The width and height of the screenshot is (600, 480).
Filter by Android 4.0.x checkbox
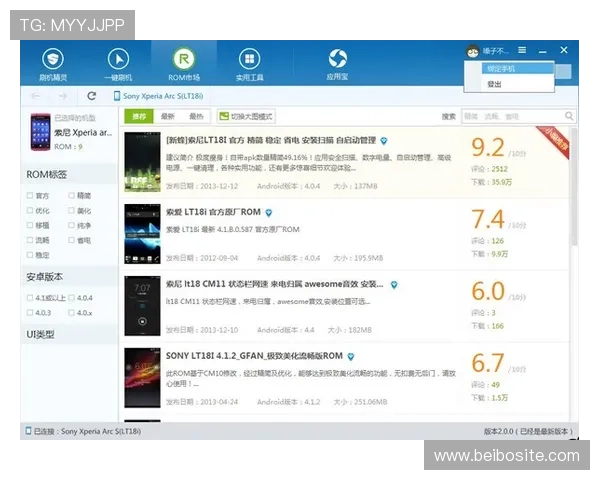[71, 313]
